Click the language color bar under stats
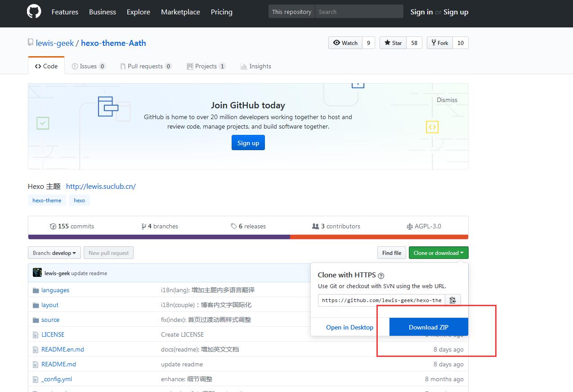The height and width of the screenshot is (392, 573). tap(248, 237)
